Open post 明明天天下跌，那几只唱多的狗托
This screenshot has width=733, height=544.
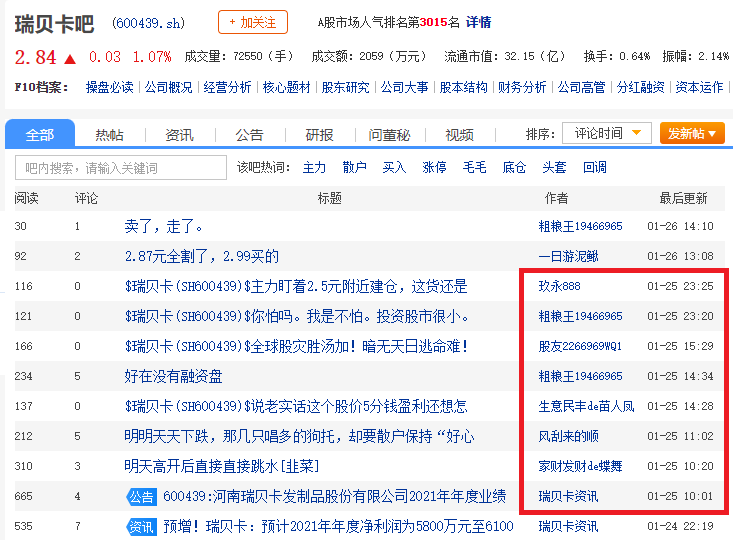pyautogui.click(x=299, y=436)
